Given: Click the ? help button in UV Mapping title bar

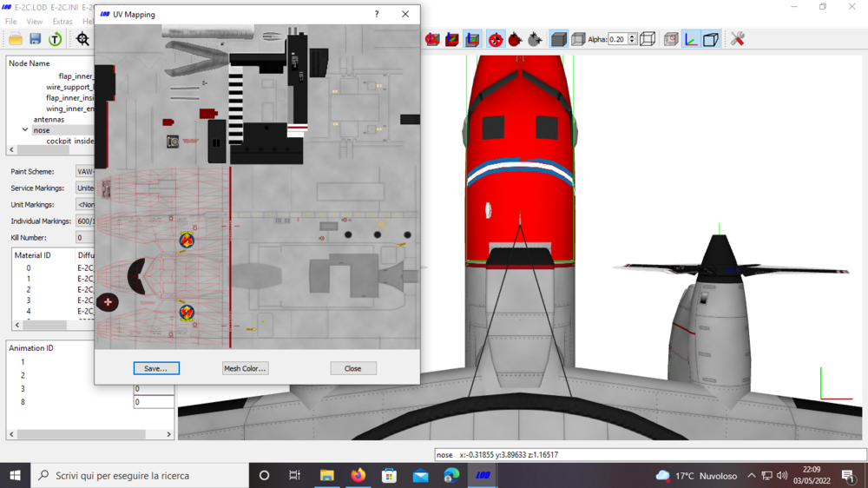Looking at the screenshot, I should [x=377, y=15].
